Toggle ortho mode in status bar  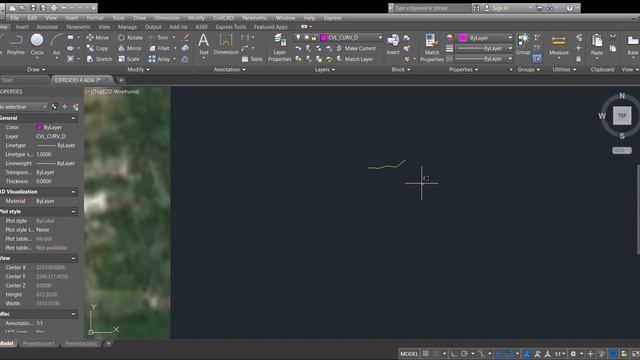pos(454,353)
